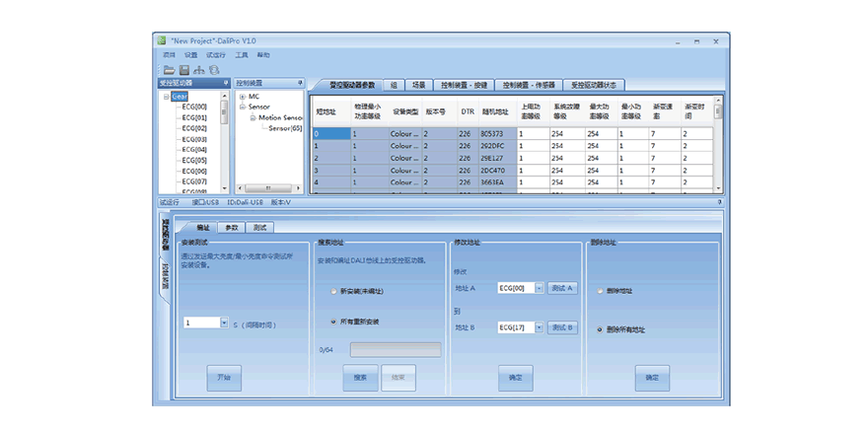Click the pin icon on 受控驱动器 panel

[226, 83]
